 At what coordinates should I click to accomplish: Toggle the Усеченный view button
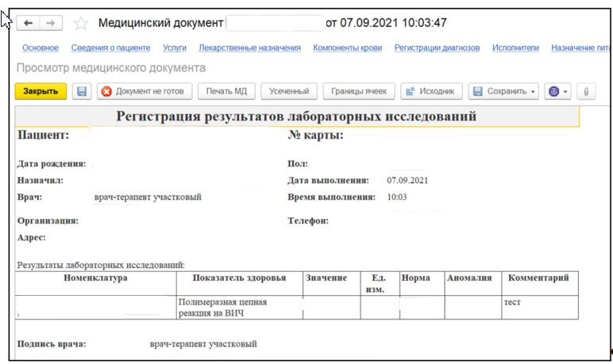[x=289, y=91]
